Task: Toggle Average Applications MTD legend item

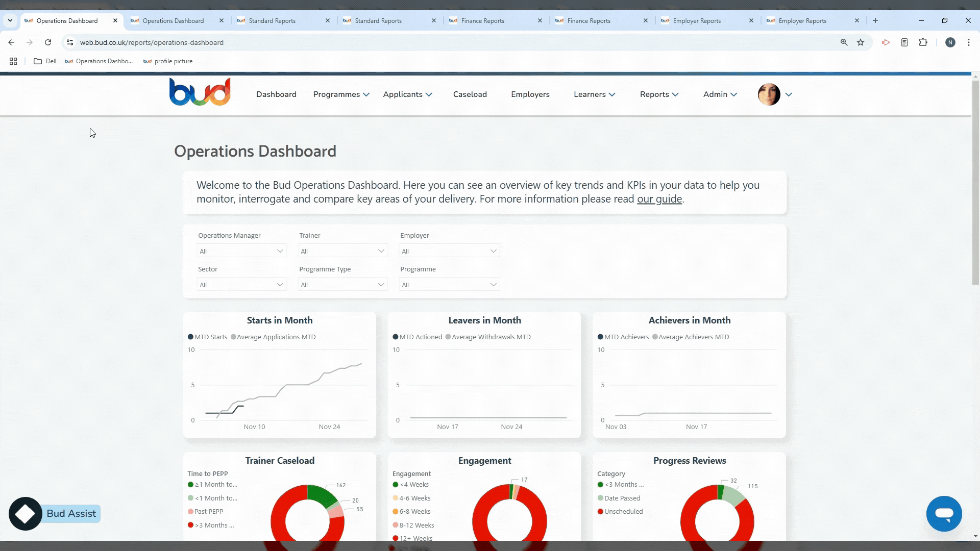Action: [x=273, y=337]
